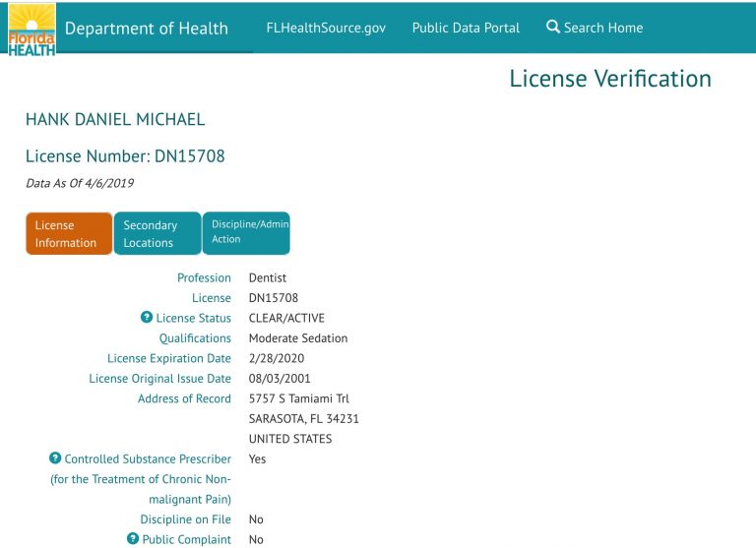Navigate to Public Data Portal

pos(466,28)
